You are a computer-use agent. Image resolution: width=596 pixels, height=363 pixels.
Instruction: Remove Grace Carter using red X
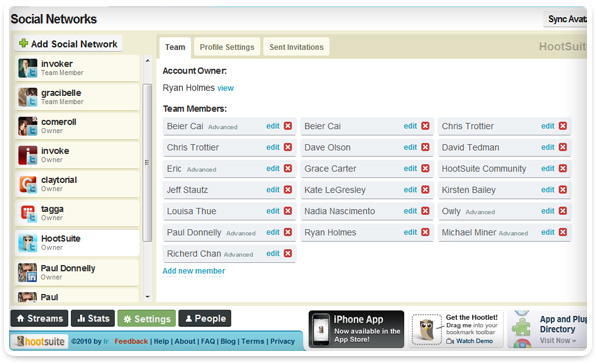pyautogui.click(x=425, y=168)
